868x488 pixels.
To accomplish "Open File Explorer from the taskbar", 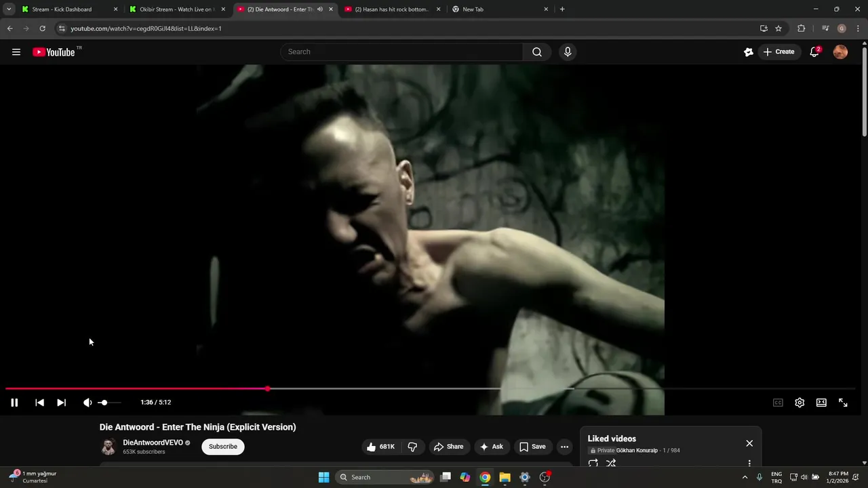I will (505, 477).
